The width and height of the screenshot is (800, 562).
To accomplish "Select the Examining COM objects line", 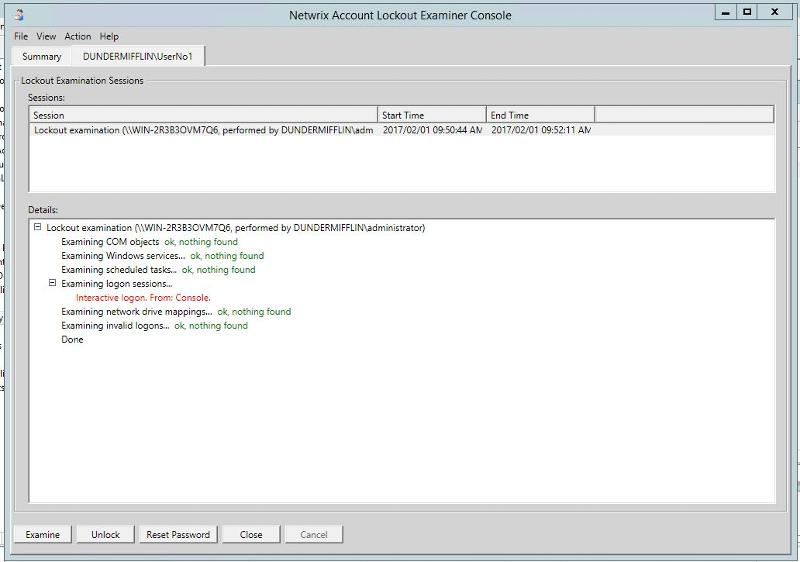I will click(x=149, y=242).
